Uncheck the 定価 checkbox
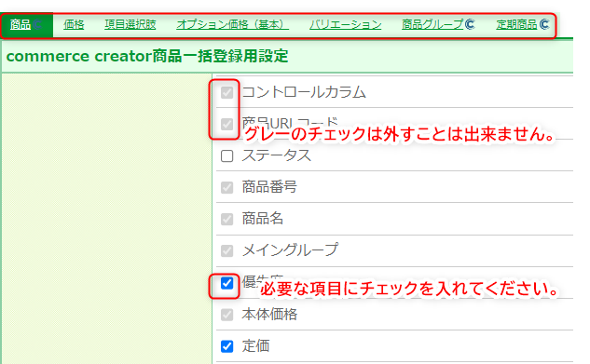The width and height of the screenshot is (590, 364). pyautogui.click(x=226, y=346)
